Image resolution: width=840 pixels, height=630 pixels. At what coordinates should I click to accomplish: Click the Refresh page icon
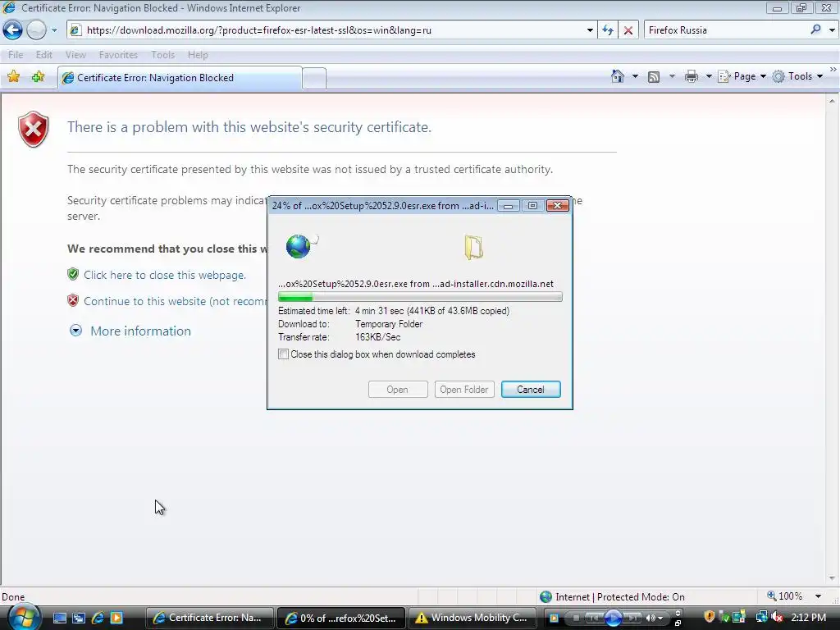608,30
